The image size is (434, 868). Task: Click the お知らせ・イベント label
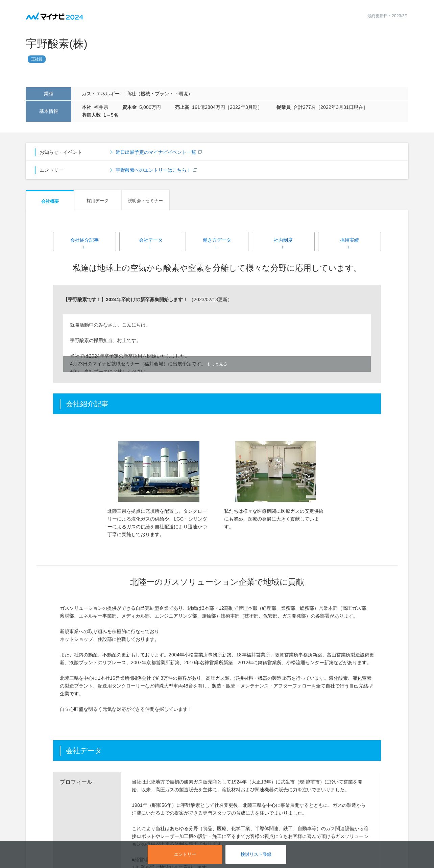(x=61, y=152)
